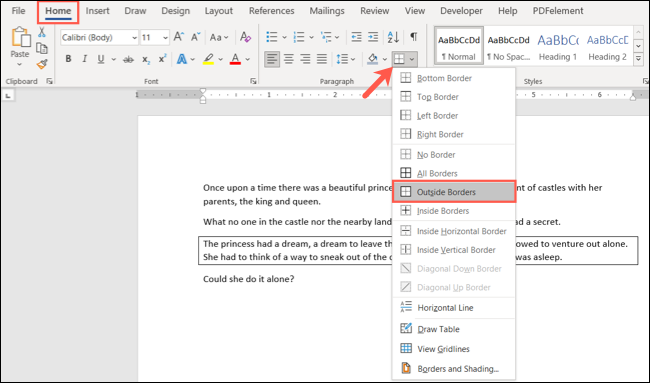650x383 pixels.
Task: Toggle Bold formatting
Action: pos(68,59)
